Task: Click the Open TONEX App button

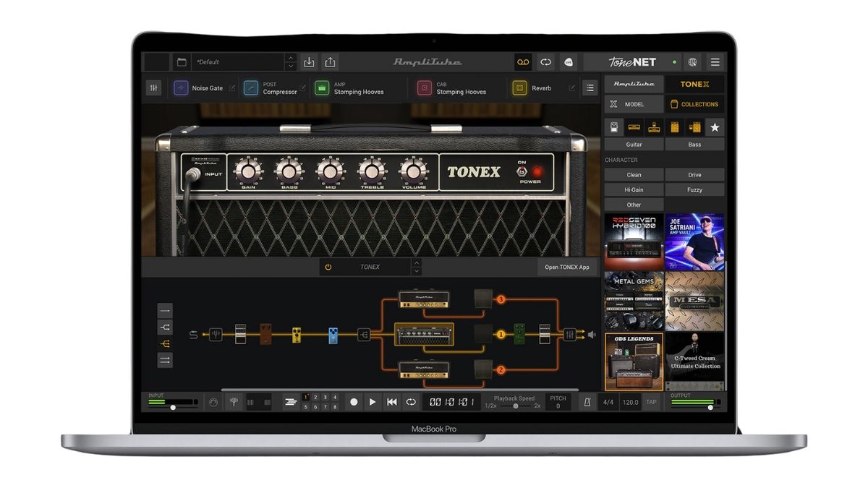Action: tap(569, 267)
